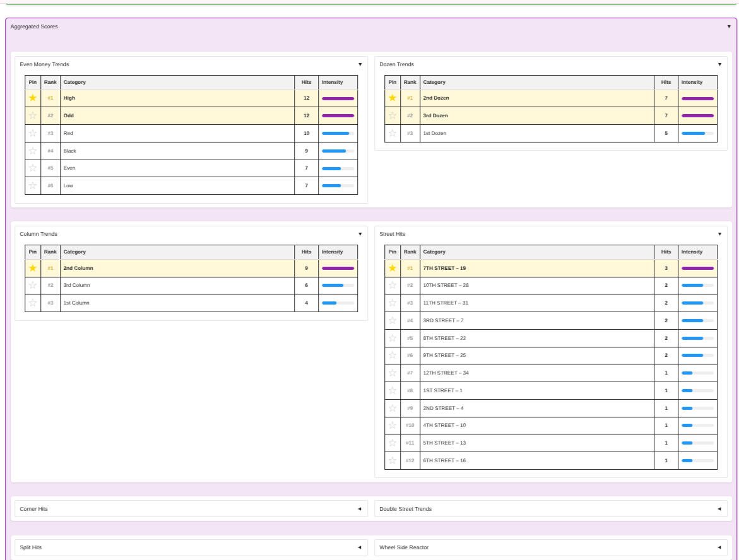
Task: Expand the Wheel Side Reactor panel
Action: pyautogui.click(x=719, y=547)
